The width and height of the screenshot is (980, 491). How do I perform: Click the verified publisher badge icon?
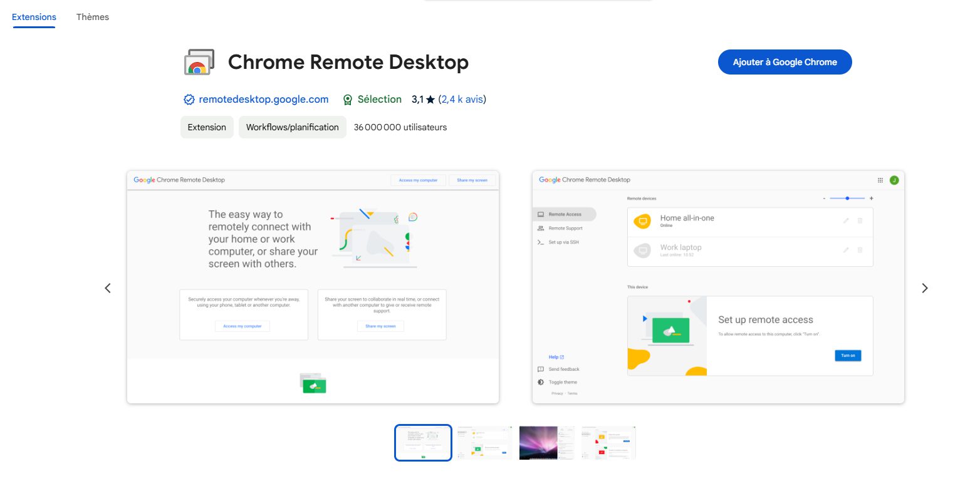(x=189, y=100)
